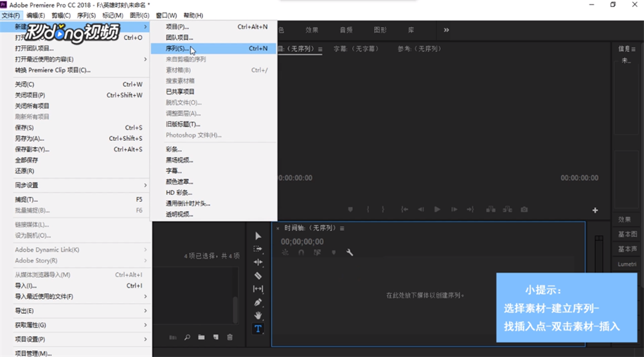The height and width of the screenshot is (357, 644).
Task: Click the Go to Out point icon
Action: 470,210
